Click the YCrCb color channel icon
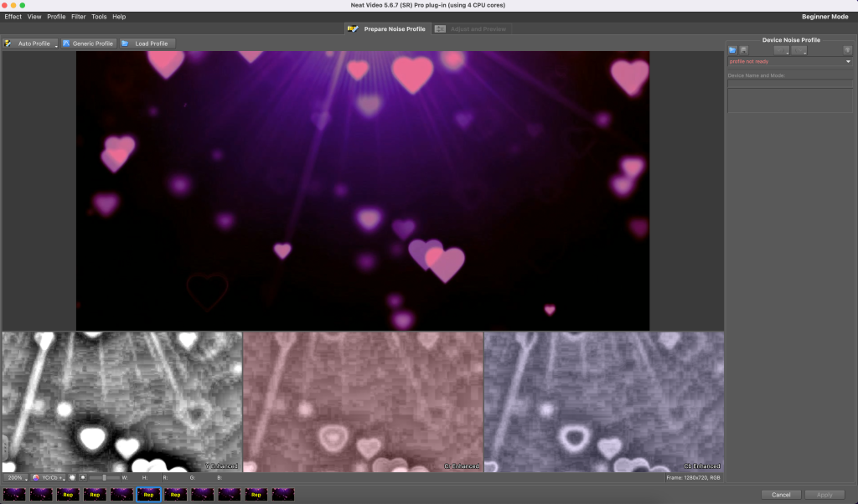This screenshot has width=858, height=504. click(x=36, y=477)
